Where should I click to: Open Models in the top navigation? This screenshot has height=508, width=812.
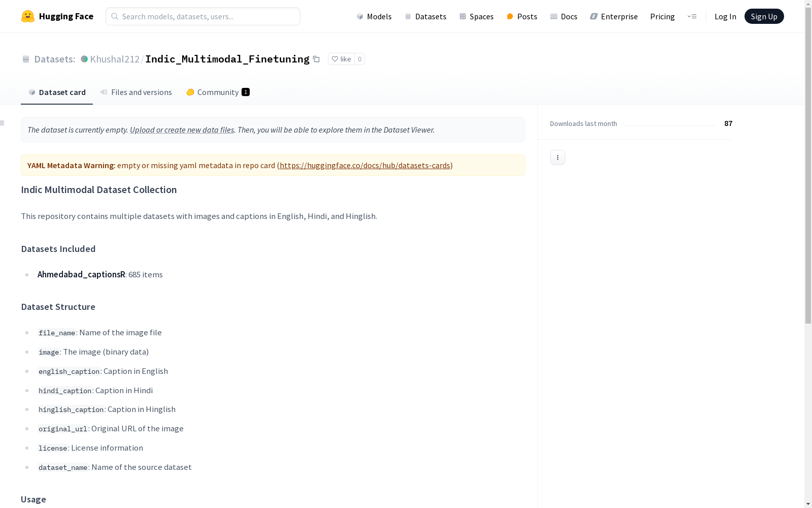(374, 16)
